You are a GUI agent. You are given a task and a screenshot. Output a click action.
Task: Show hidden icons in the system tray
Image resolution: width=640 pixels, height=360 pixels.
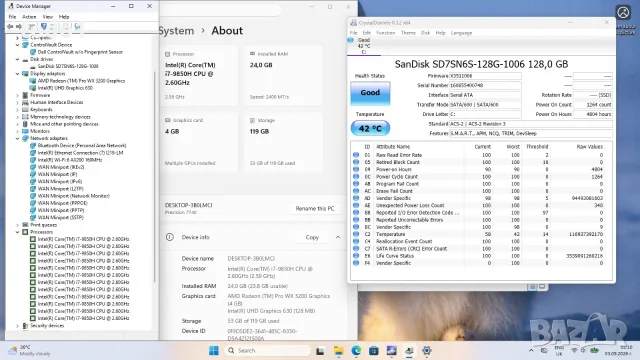click(531, 350)
